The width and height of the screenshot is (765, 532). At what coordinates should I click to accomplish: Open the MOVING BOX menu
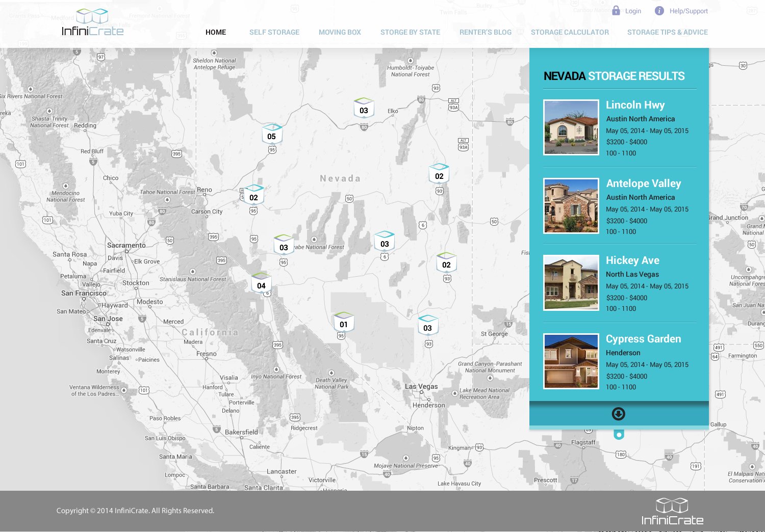340,32
